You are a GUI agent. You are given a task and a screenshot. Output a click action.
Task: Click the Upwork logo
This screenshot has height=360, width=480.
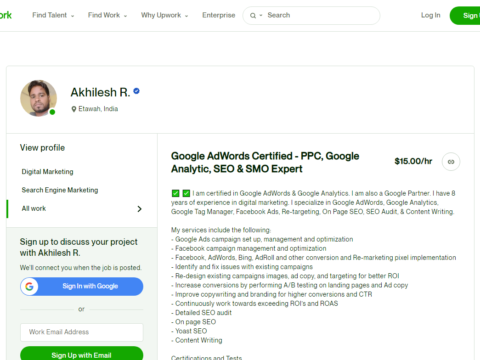[5, 15]
